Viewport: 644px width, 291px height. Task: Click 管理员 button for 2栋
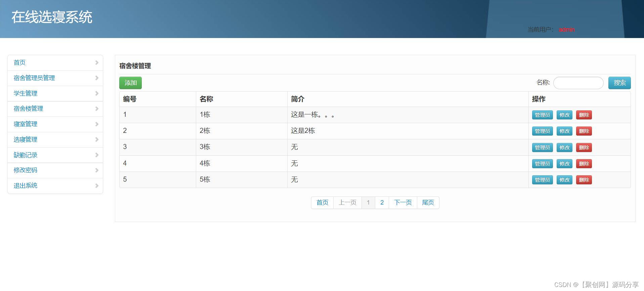coord(542,131)
